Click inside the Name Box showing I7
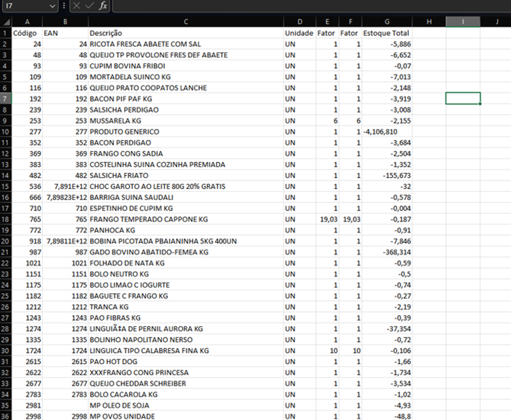 pyautogui.click(x=26, y=6)
